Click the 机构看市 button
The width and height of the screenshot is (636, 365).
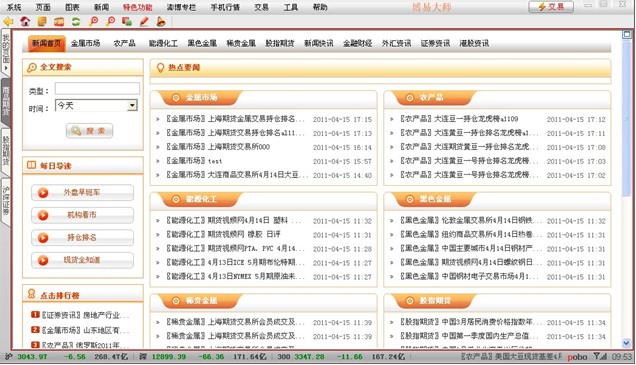pyautogui.click(x=82, y=215)
